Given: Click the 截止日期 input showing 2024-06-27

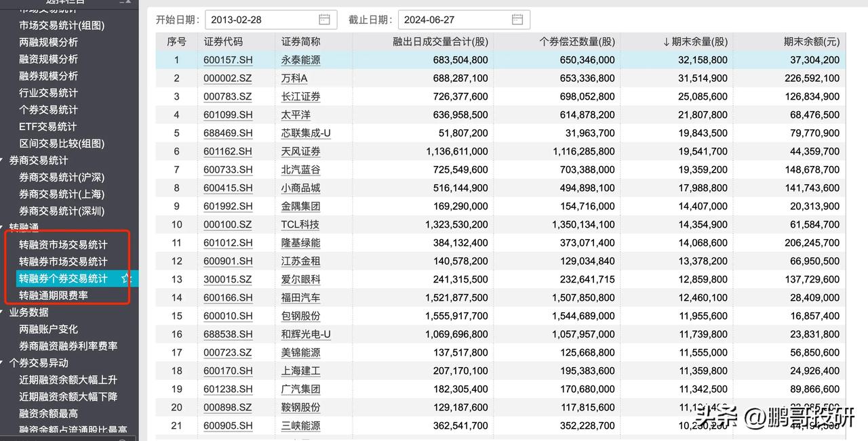Looking at the screenshot, I should pyautogui.click(x=464, y=20).
